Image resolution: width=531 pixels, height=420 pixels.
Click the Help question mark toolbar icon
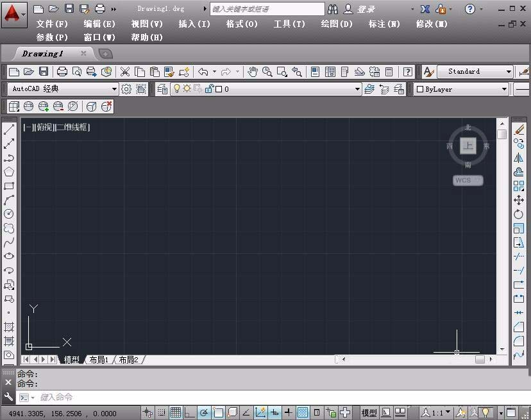(408, 72)
